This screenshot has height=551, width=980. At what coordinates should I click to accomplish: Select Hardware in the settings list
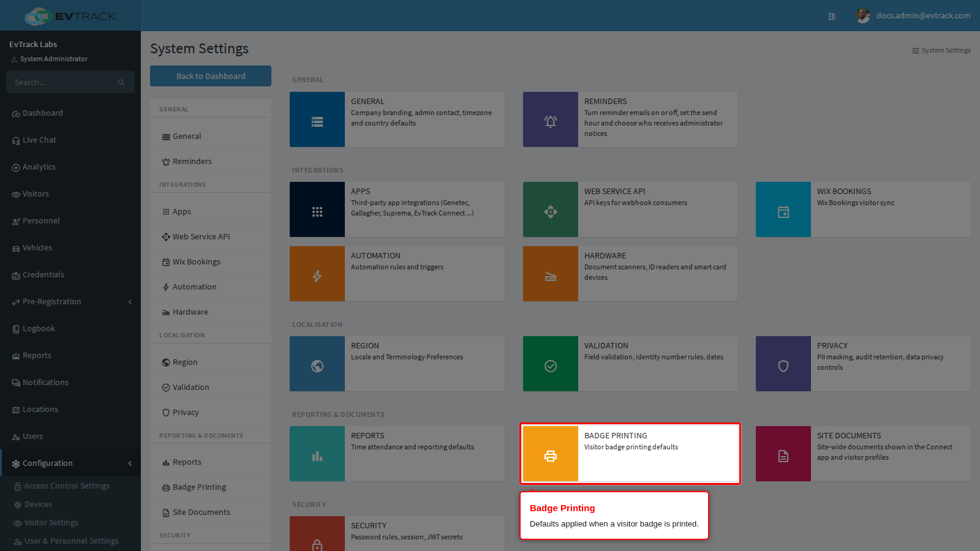point(211,312)
